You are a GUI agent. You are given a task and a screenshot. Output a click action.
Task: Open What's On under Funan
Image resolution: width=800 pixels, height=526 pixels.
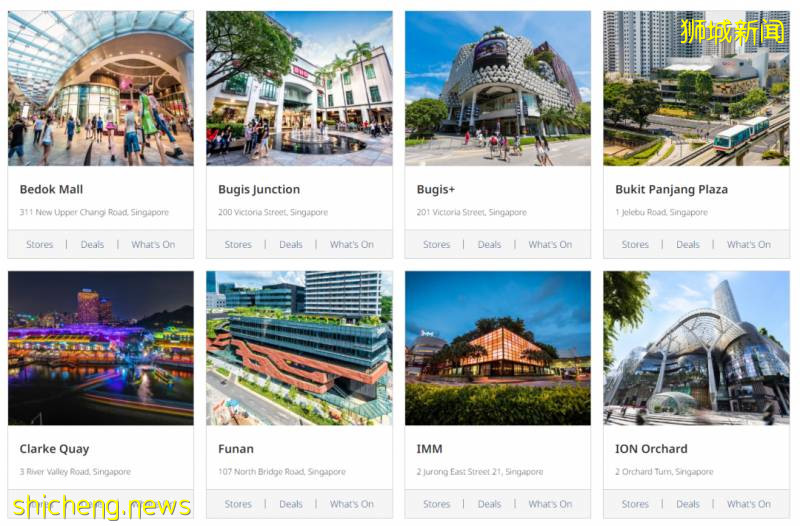point(352,504)
